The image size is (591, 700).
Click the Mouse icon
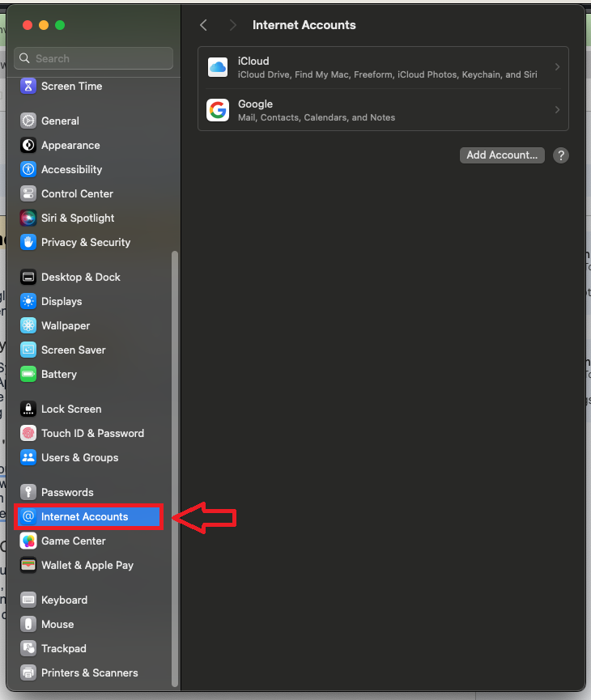pyautogui.click(x=28, y=624)
